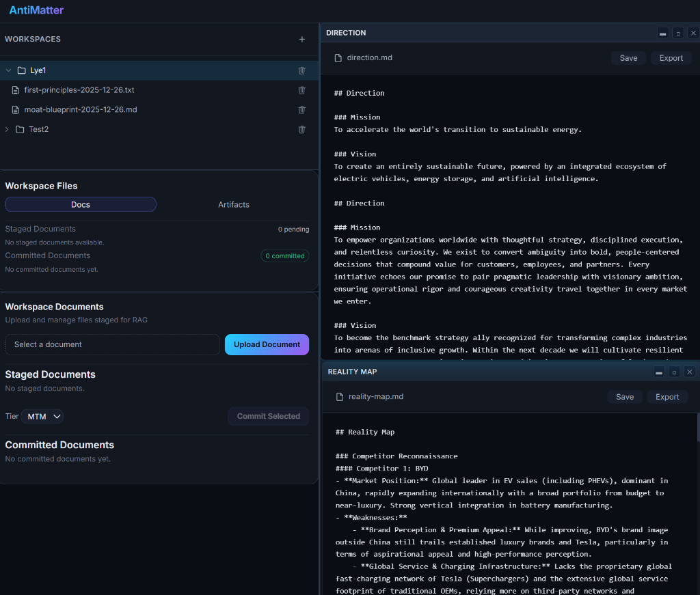Select the file icon next to first-principles-2025-12-26.txt
The height and width of the screenshot is (595, 700).
coord(15,89)
